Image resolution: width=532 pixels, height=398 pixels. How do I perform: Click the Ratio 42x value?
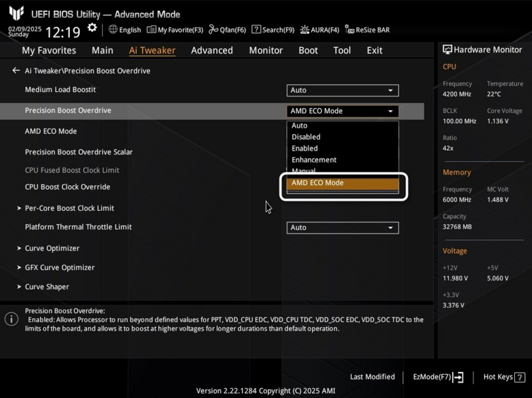click(x=448, y=148)
